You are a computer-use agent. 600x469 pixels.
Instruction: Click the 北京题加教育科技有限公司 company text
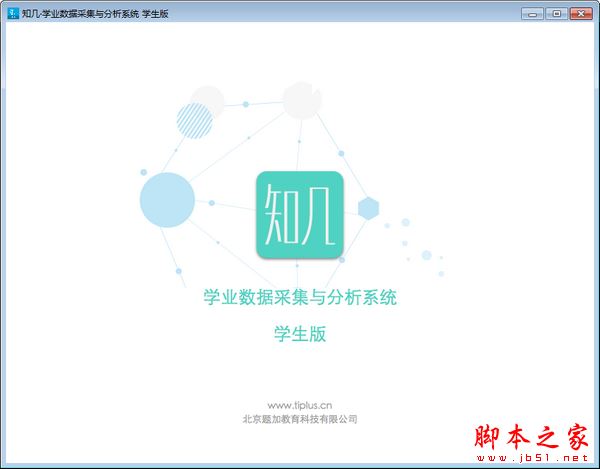pos(300,419)
